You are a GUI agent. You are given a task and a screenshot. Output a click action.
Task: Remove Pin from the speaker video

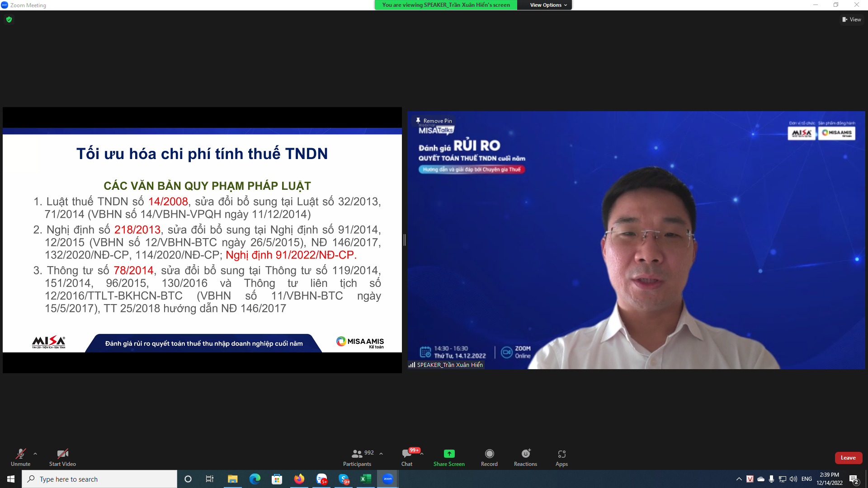click(434, 121)
